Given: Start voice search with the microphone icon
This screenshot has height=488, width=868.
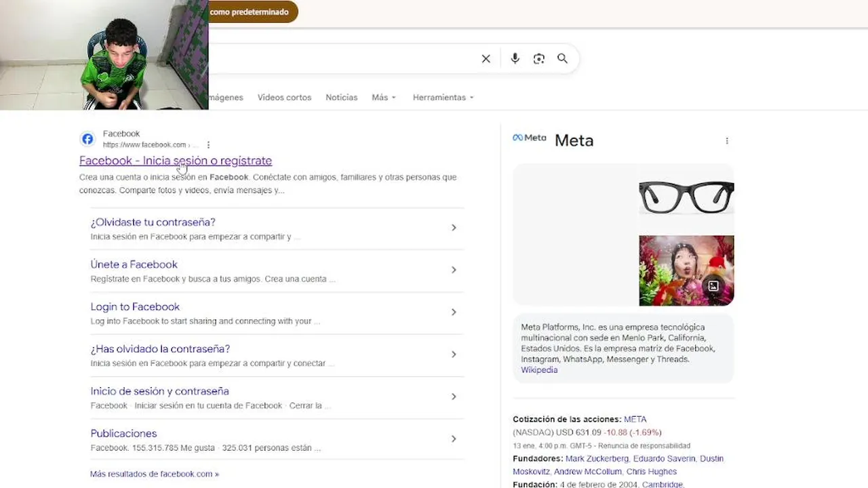Looking at the screenshot, I should coord(515,59).
